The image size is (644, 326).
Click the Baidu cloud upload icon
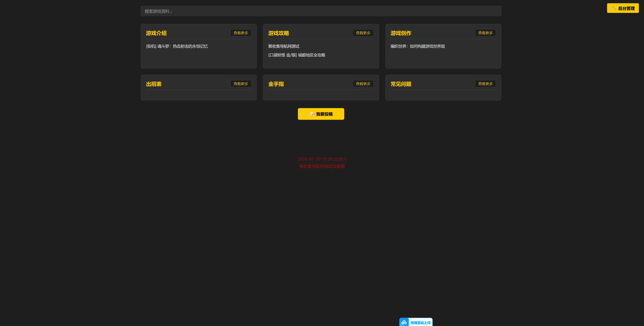coord(404,323)
